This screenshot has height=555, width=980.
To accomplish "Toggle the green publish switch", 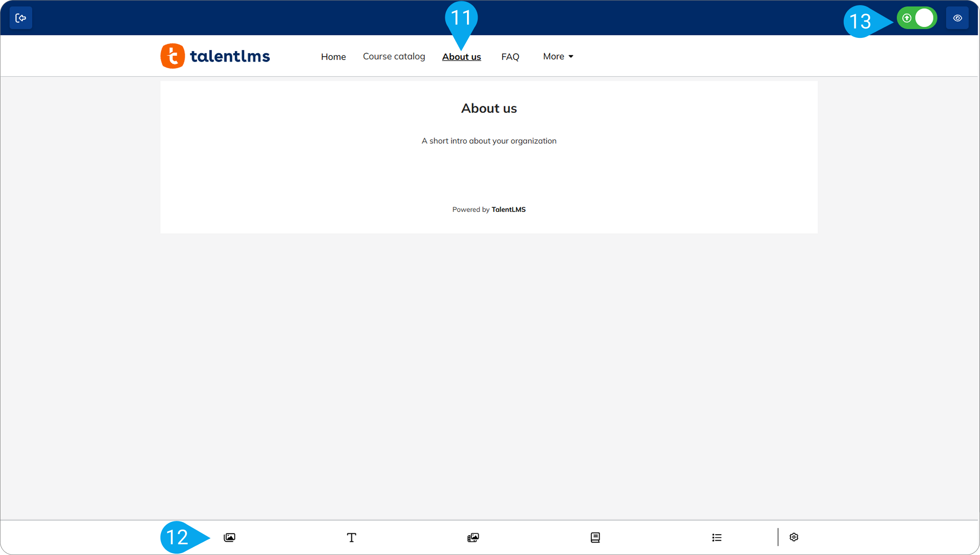I will point(916,18).
